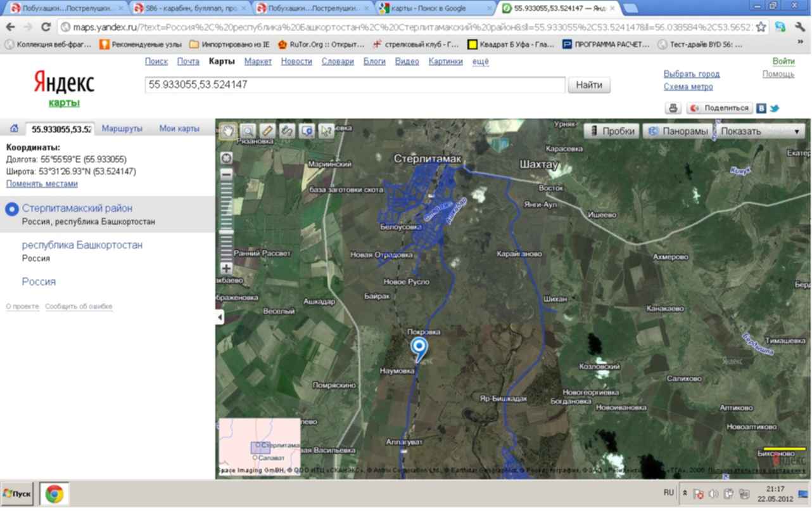This screenshot has width=812, height=511.
Task: Click the overview minimap thumbnail
Action: point(260,446)
